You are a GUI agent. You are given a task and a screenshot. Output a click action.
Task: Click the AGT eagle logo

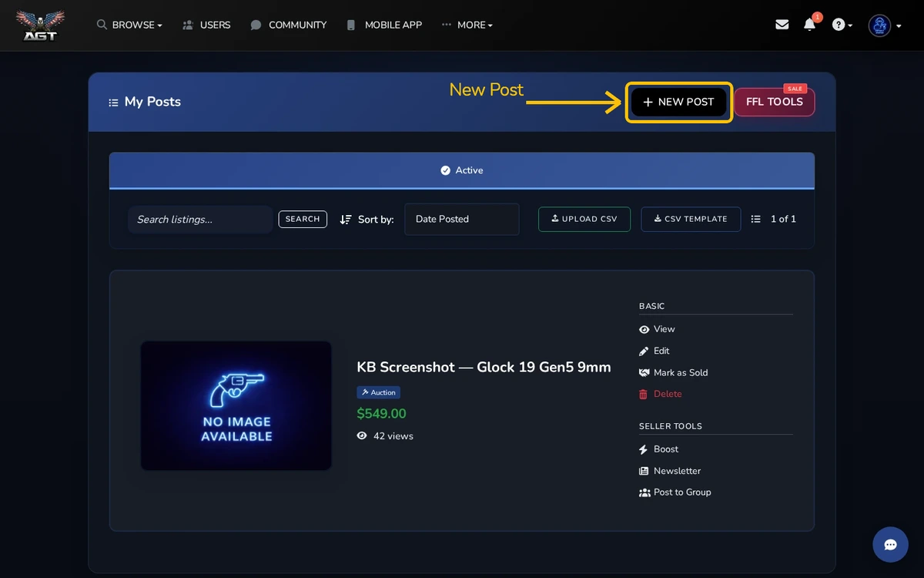click(40, 25)
